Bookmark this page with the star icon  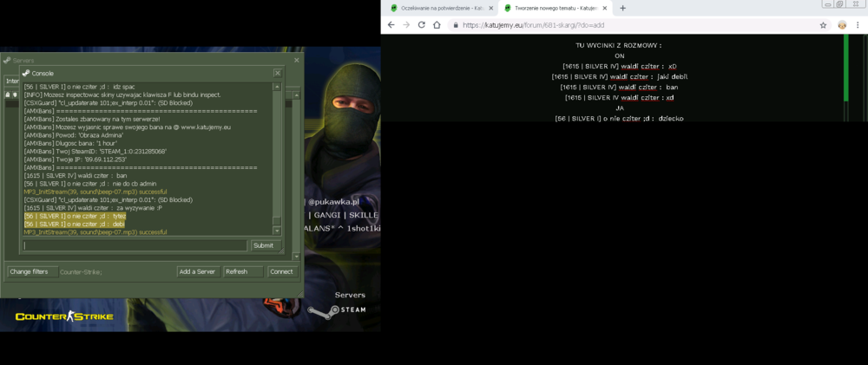tap(823, 25)
